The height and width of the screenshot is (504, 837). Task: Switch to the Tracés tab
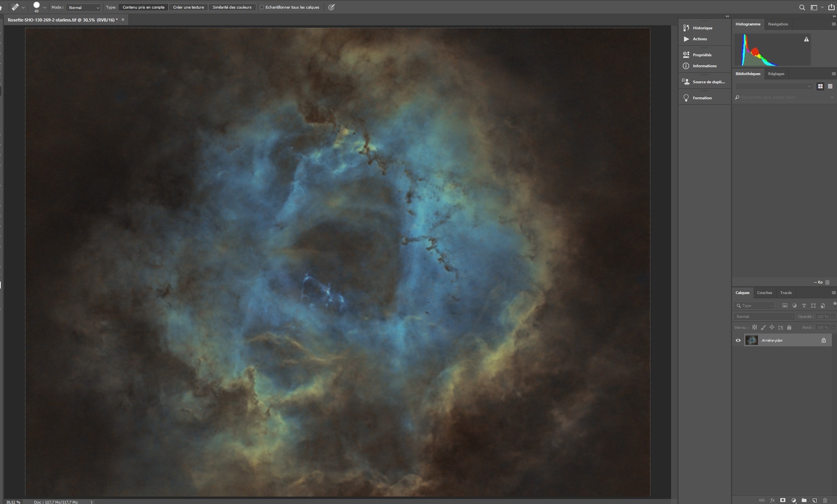tap(786, 292)
